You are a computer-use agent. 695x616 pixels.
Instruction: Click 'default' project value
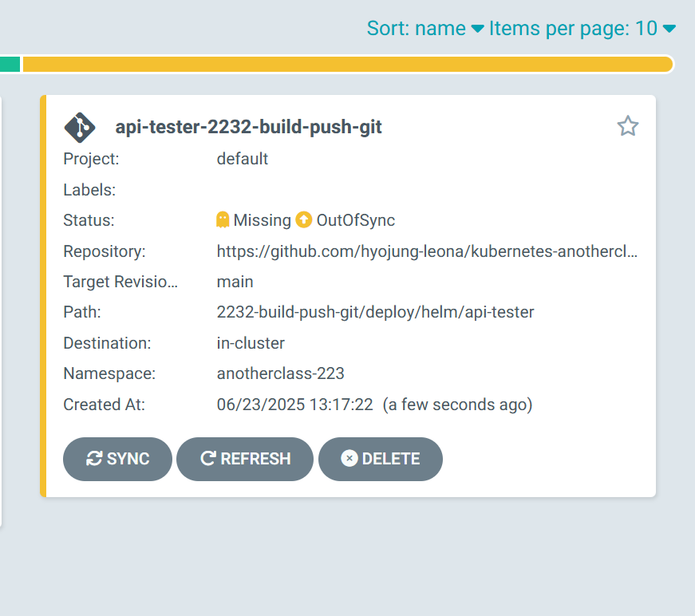[242, 159]
